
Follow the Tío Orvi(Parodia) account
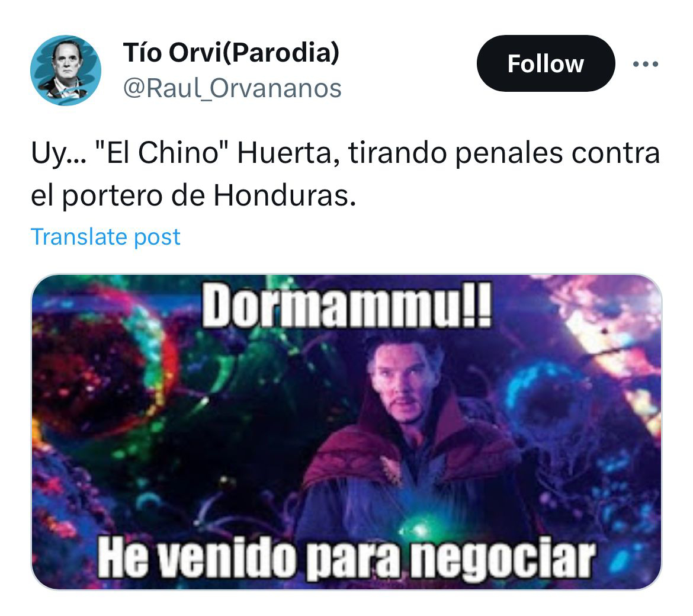click(546, 63)
